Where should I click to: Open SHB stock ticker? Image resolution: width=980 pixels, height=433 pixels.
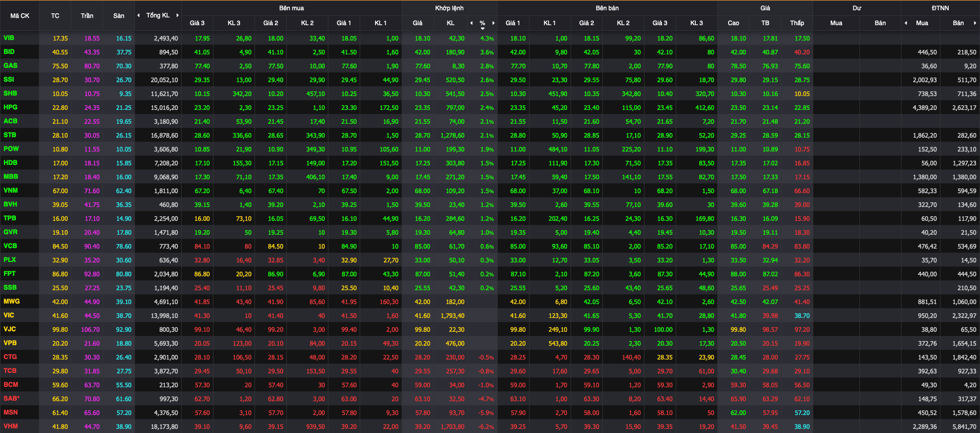(10, 93)
